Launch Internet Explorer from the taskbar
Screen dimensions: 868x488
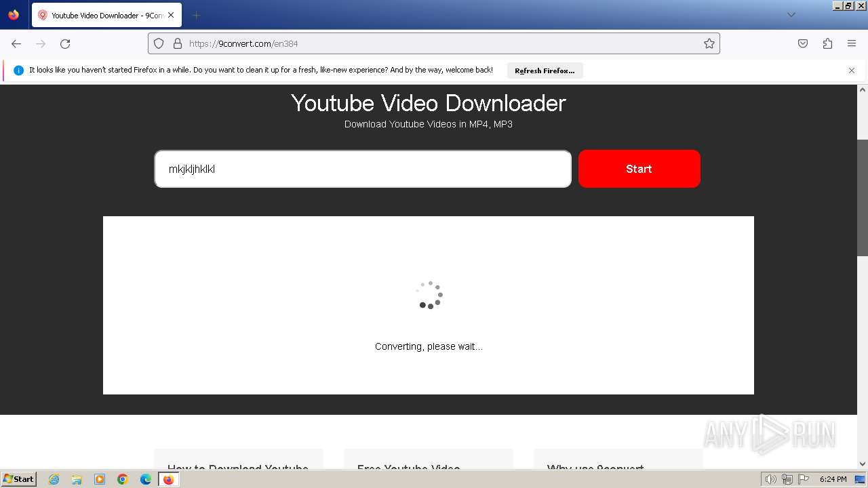[54, 479]
